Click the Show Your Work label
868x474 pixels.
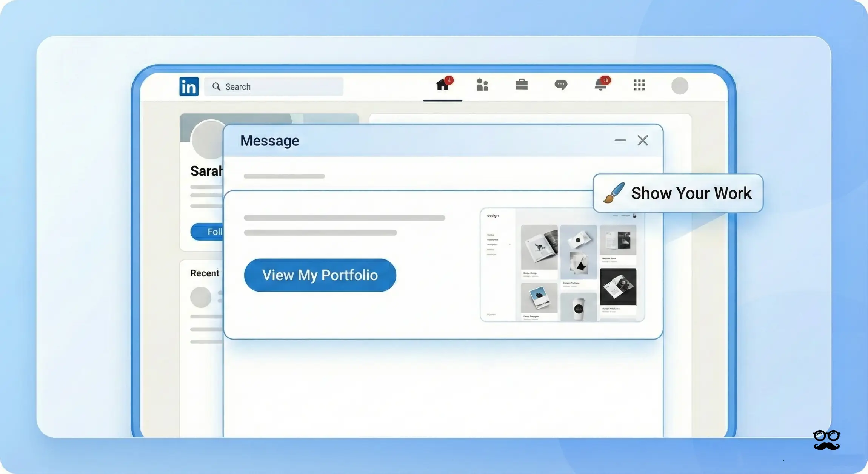coord(691,193)
